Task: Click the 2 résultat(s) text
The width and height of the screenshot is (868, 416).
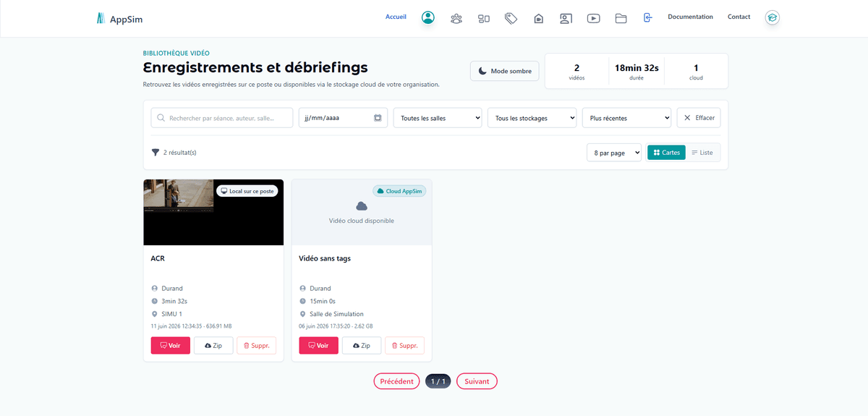Action: click(179, 153)
